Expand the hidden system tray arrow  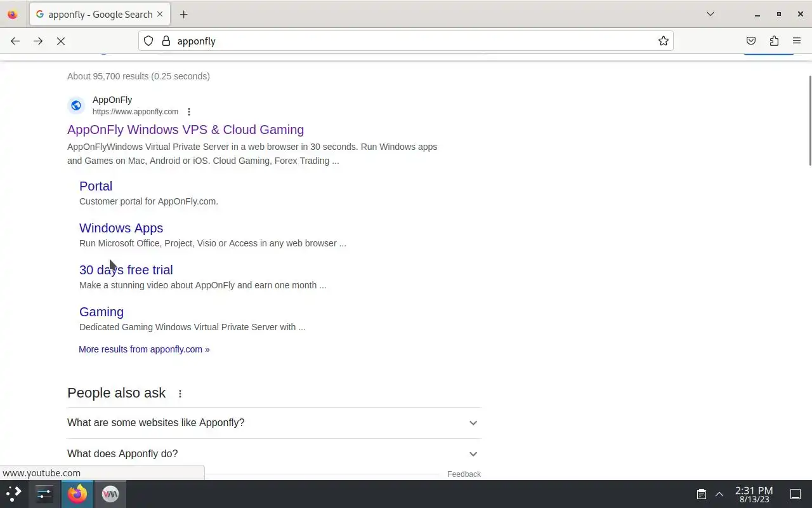(719, 494)
